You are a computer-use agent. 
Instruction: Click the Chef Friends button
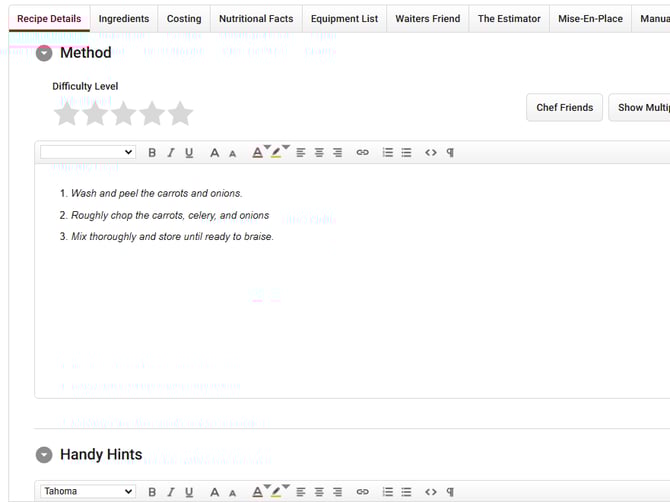564,108
